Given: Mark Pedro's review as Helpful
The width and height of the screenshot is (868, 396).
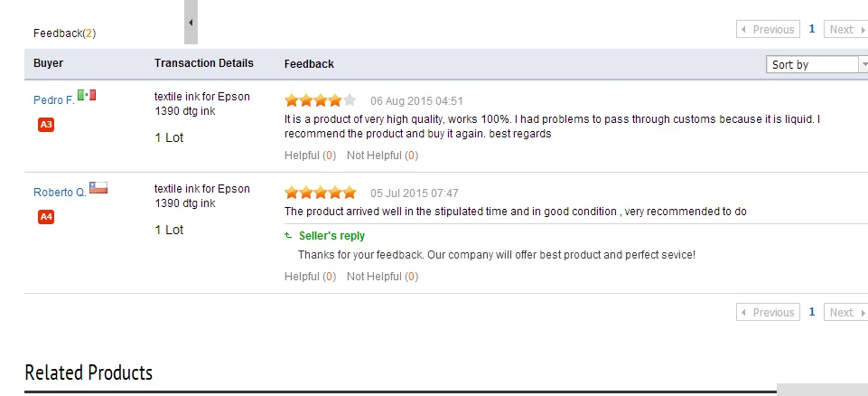Looking at the screenshot, I should click(310, 156).
